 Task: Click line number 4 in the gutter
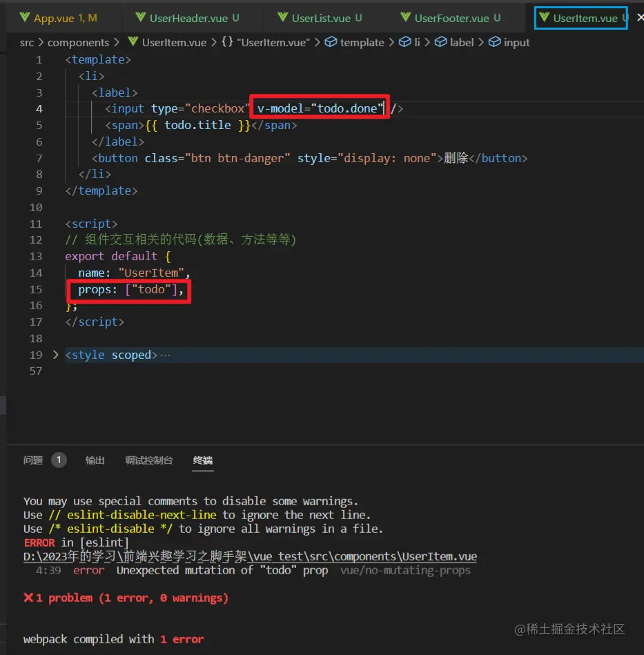point(39,108)
